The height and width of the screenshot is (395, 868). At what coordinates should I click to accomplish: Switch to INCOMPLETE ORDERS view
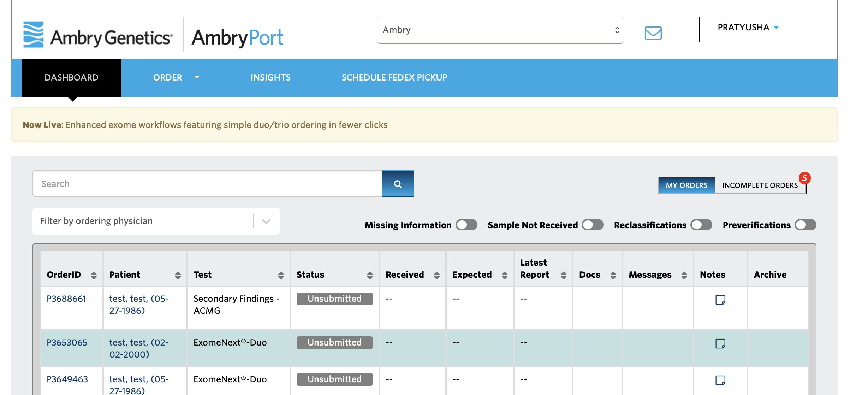[x=760, y=185]
